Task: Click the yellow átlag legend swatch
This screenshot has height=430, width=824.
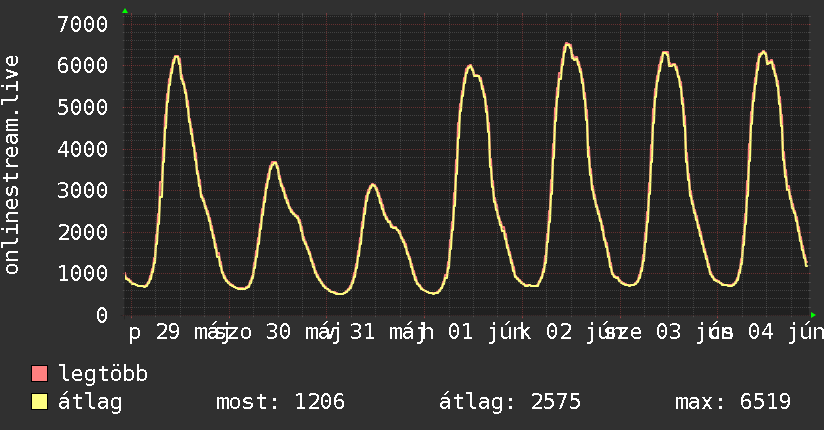Action: [x=39, y=402]
